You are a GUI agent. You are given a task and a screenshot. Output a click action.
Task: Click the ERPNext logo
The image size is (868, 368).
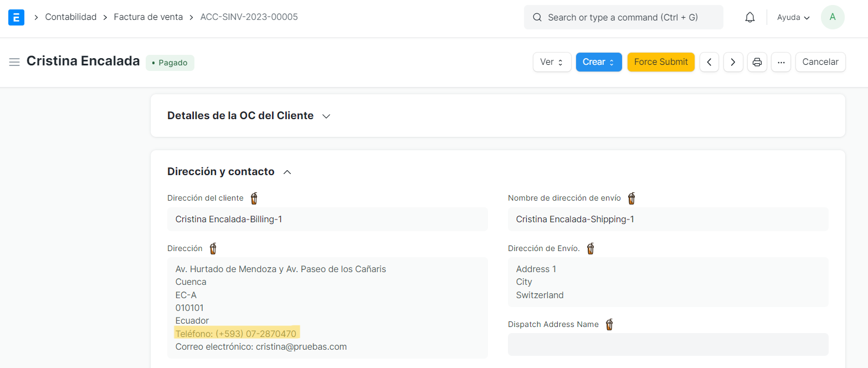click(16, 17)
